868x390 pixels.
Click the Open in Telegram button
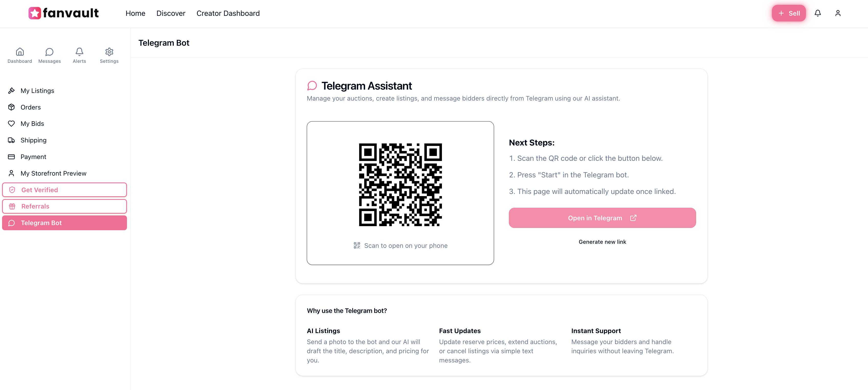[x=602, y=218]
